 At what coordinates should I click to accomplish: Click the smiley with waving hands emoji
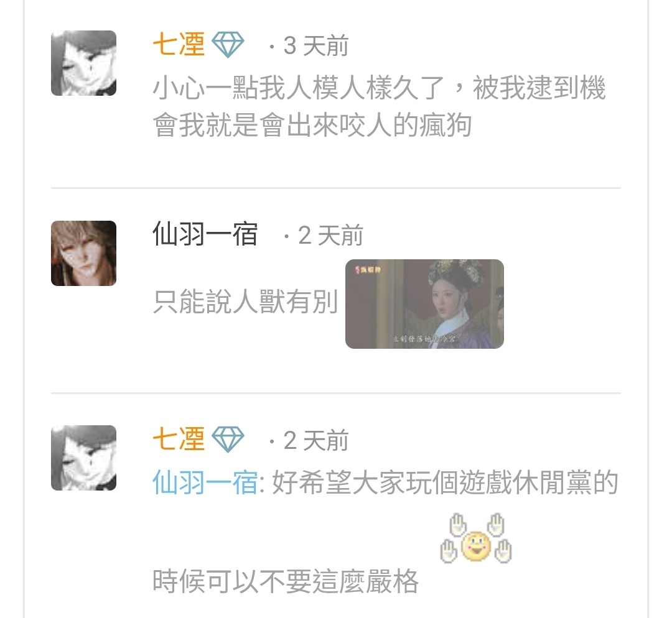coord(476,538)
